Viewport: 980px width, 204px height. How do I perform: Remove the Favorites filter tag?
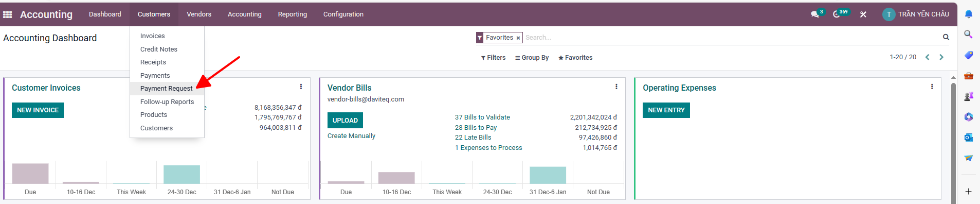[518, 38]
